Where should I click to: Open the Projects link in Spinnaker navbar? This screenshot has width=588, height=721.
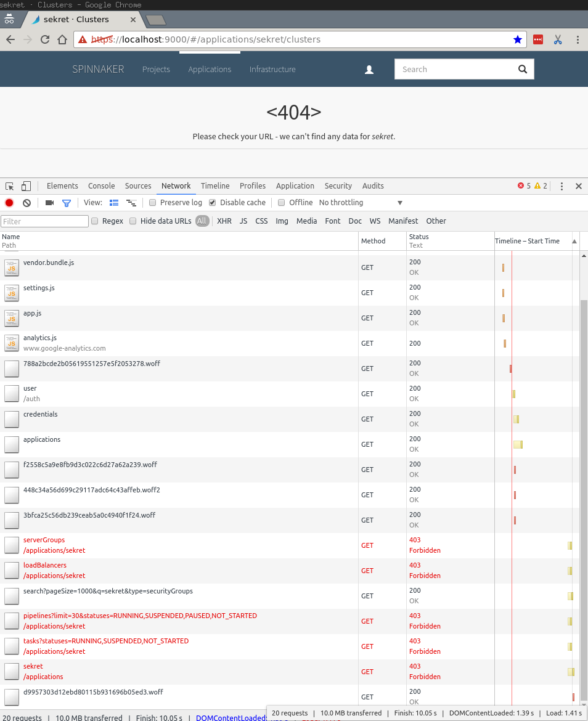click(156, 69)
